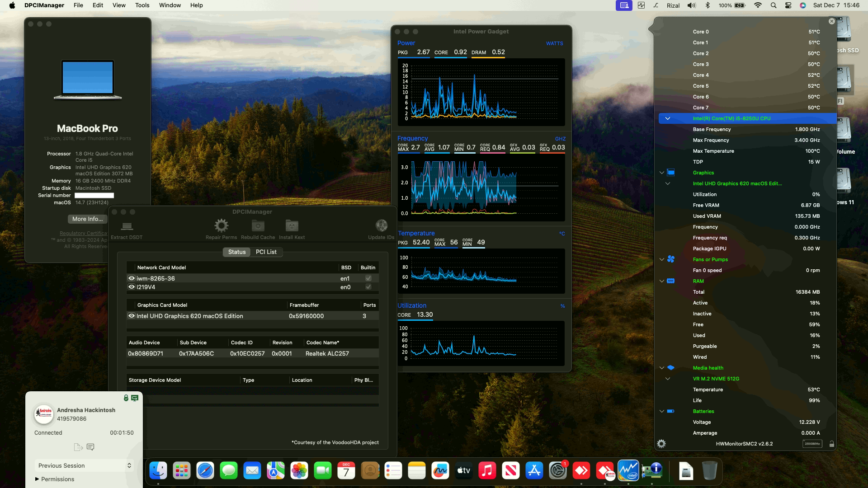
Task: Open HWMonitorSMC2 settings gear
Action: point(661,444)
